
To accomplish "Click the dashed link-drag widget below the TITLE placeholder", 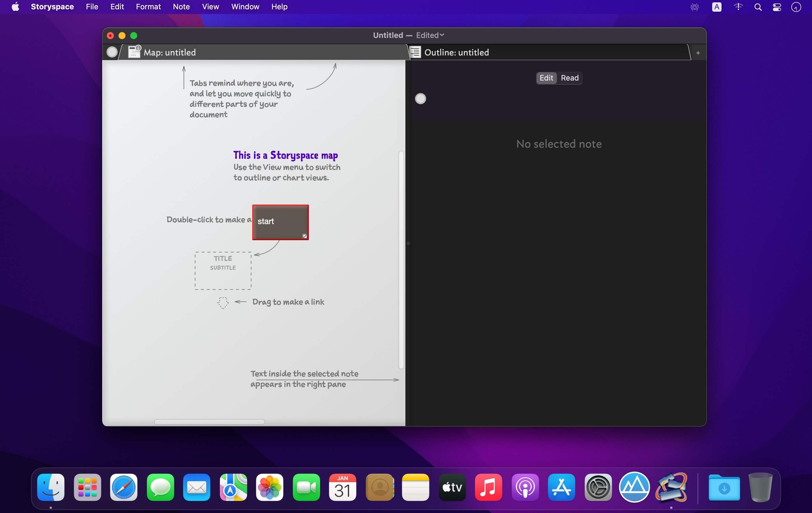I will tap(223, 302).
